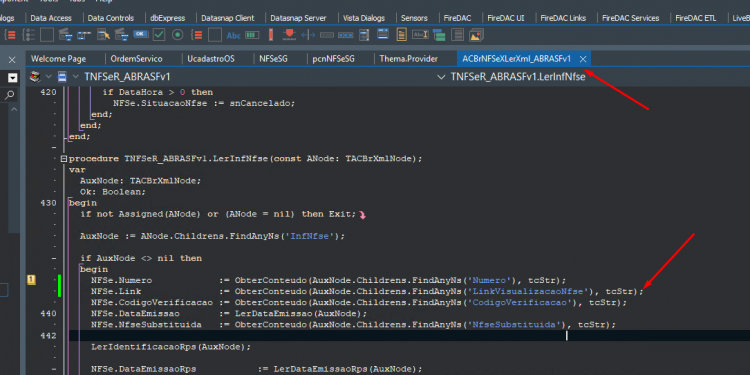This screenshot has height=375, width=750.
Task: Select the splitter component with blue arrows
Action: (308, 35)
